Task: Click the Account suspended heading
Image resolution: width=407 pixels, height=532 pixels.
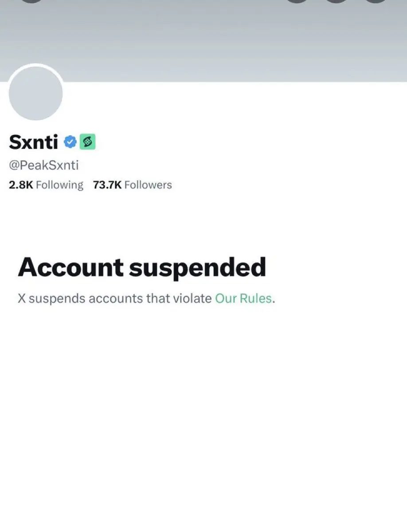Action: click(x=142, y=268)
